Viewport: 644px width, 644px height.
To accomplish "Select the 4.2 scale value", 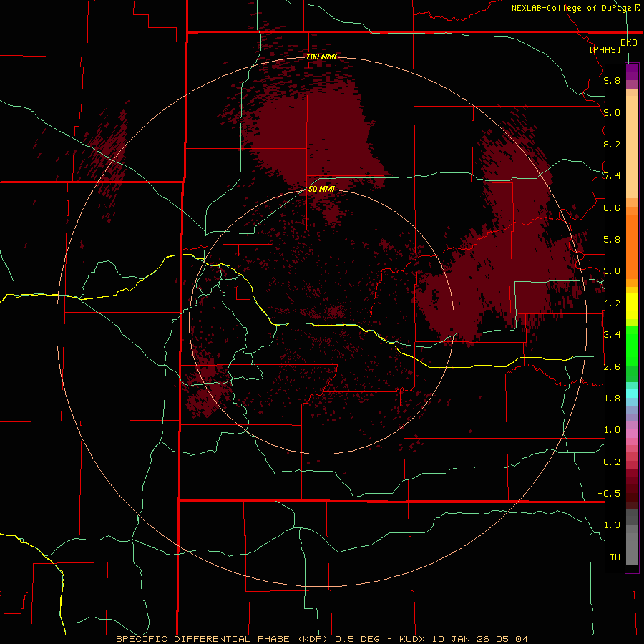I will click(612, 303).
